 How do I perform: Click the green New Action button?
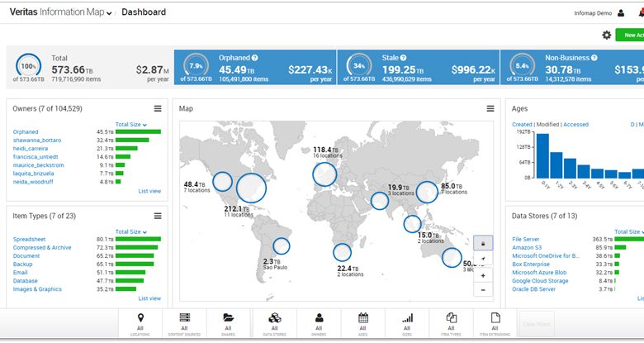click(630, 36)
